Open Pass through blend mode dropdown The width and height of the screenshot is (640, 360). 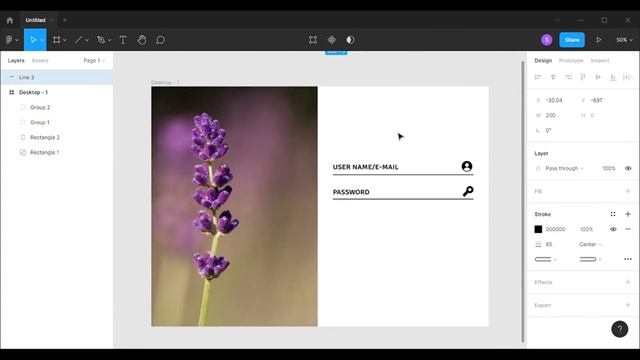[x=564, y=168]
